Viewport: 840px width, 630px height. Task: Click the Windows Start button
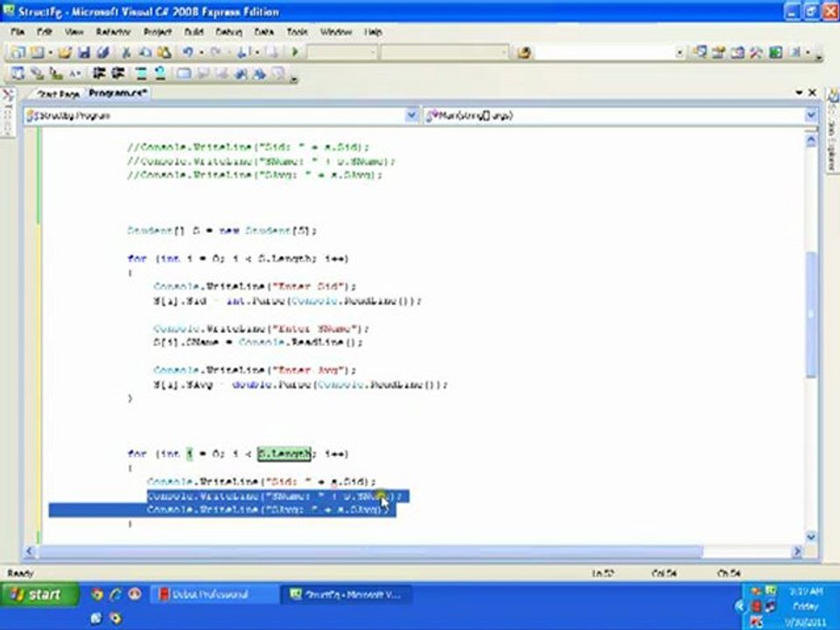[39, 594]
